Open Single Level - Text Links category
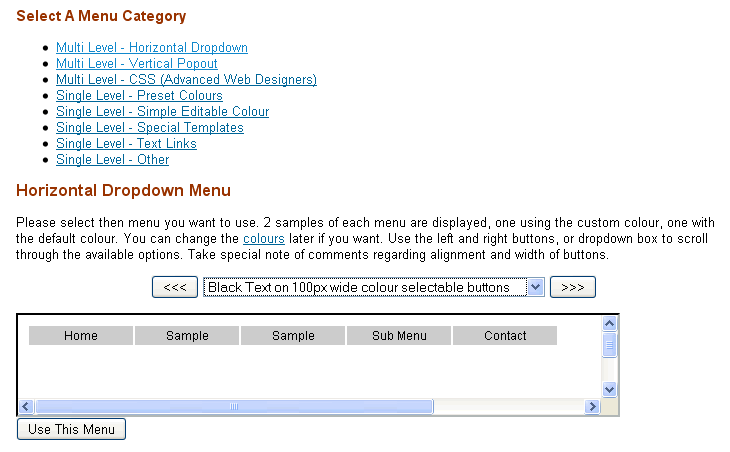The image size is (730, 452). 126,143
